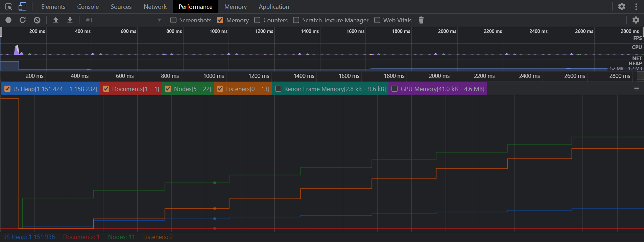Screen dimensions: 644x242
Task: Click the inspect element picker icon
Action: point(9,7)
